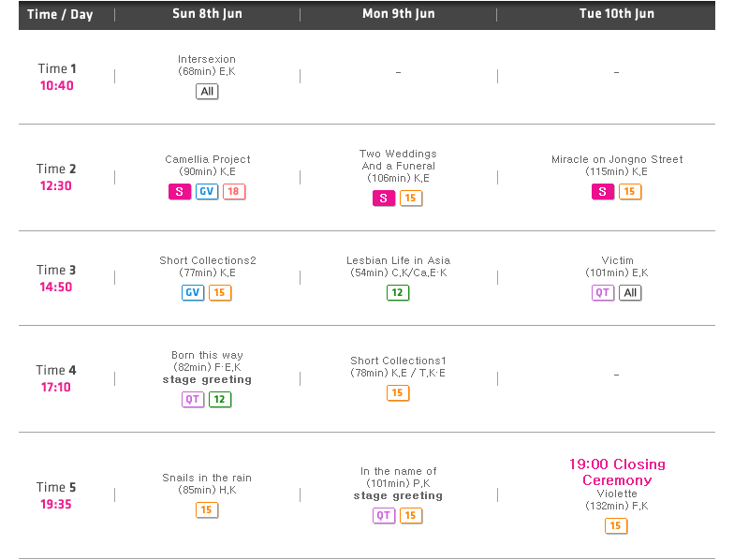Image resolution: width=734 pixels, height=560 pixels.
Task: Open the Two Weddings And a Funeral title
Action: 399,159
